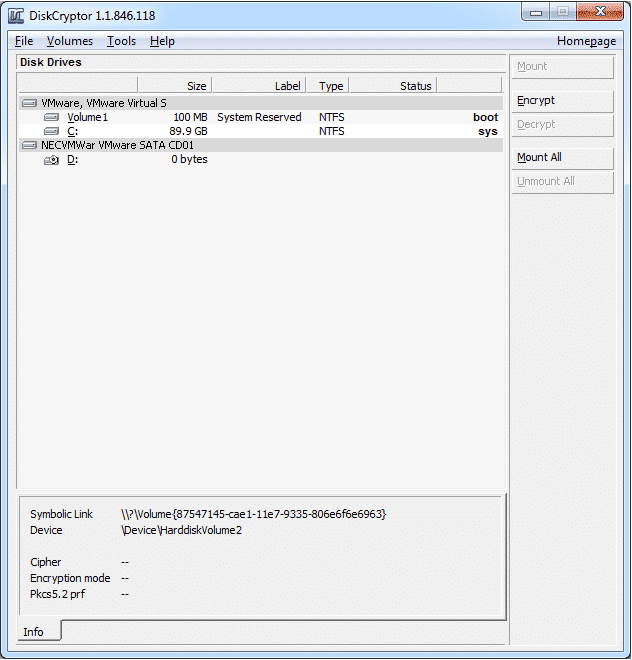This screenshot has height=660, width=632.
Task: Select the Info tab
Action: point(40,631)
